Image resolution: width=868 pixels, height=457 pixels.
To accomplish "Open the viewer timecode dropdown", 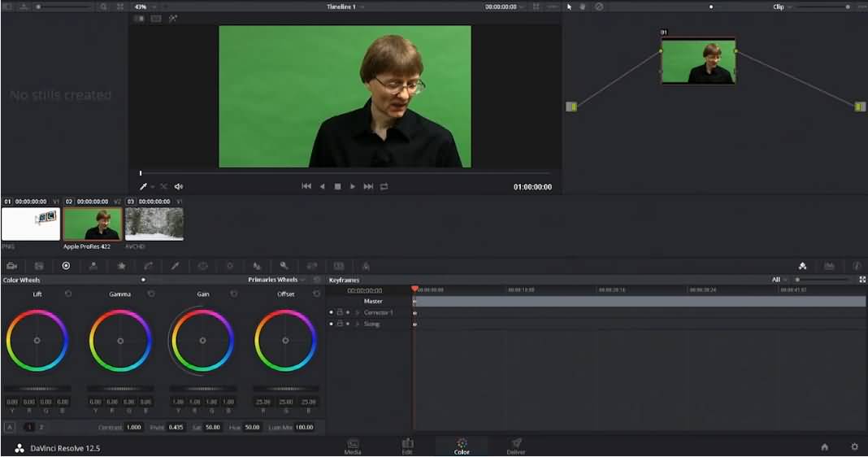I will [505, 7].
